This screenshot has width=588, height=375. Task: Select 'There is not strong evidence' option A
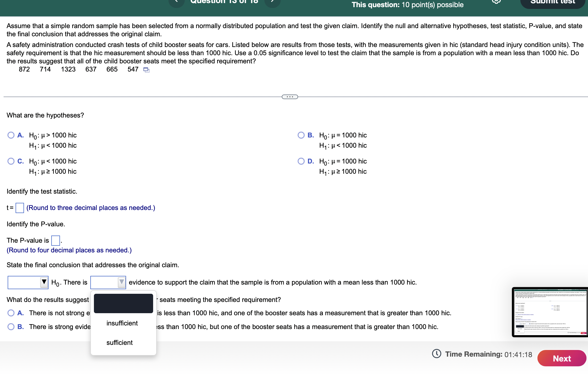(11, 313)
